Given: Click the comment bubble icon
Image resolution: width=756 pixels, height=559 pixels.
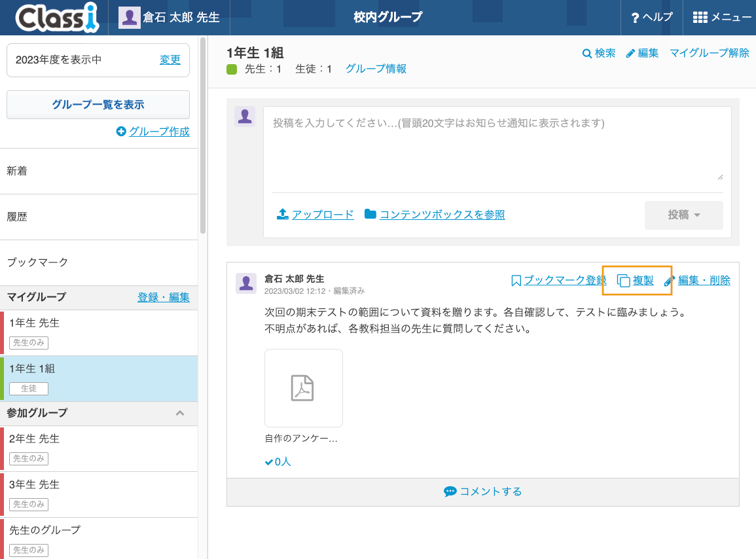Looking at the screenshot, I should (x=450, y=492).
